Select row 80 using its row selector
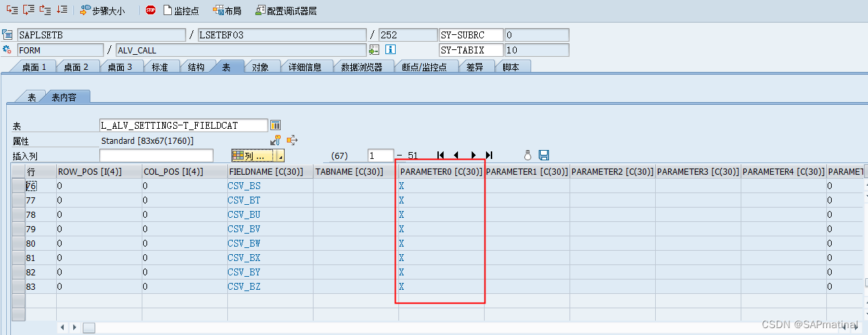This screenshot has width=868, height=335. click(x=18, y=243)
